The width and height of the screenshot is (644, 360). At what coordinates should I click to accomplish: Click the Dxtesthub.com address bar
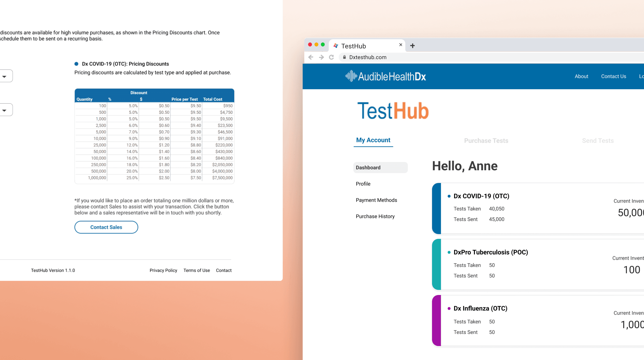tap(368, 57)
